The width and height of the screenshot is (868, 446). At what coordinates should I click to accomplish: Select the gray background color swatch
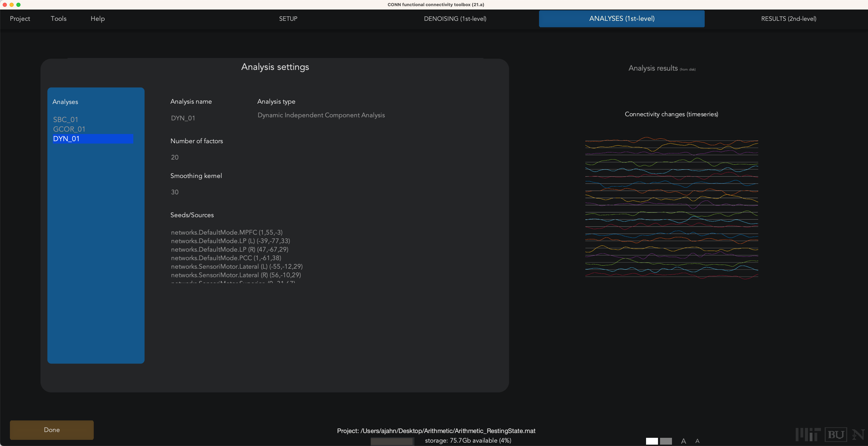(x=666, y=441)
